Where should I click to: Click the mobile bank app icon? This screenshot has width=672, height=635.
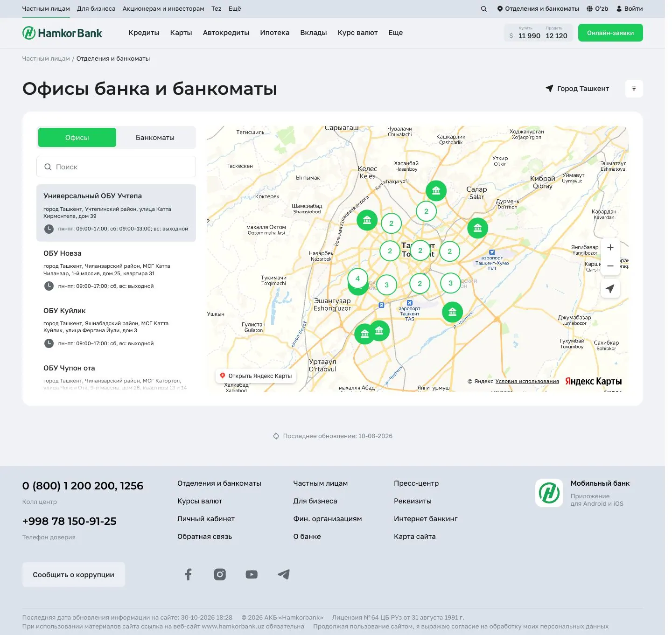pyautogui.click(x=549, y=493)
